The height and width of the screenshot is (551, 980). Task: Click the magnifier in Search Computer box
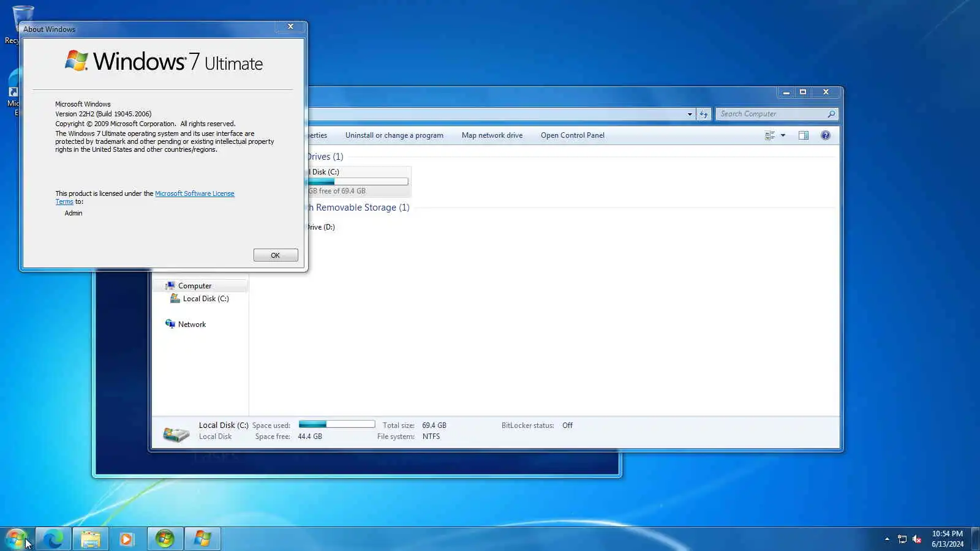point(831,114)
